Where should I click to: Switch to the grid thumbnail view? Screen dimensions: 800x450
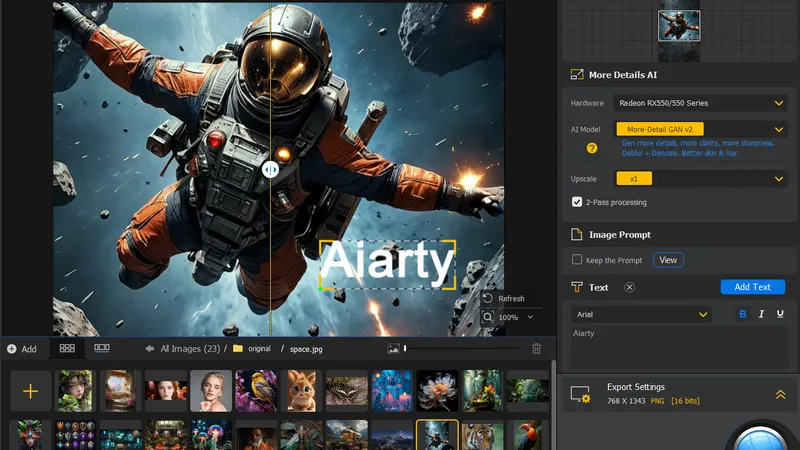[67, 349]
